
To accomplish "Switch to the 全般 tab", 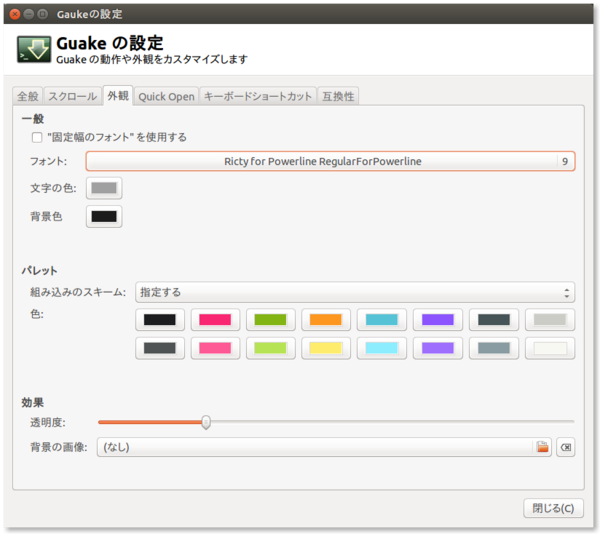I will click(28, 96).
